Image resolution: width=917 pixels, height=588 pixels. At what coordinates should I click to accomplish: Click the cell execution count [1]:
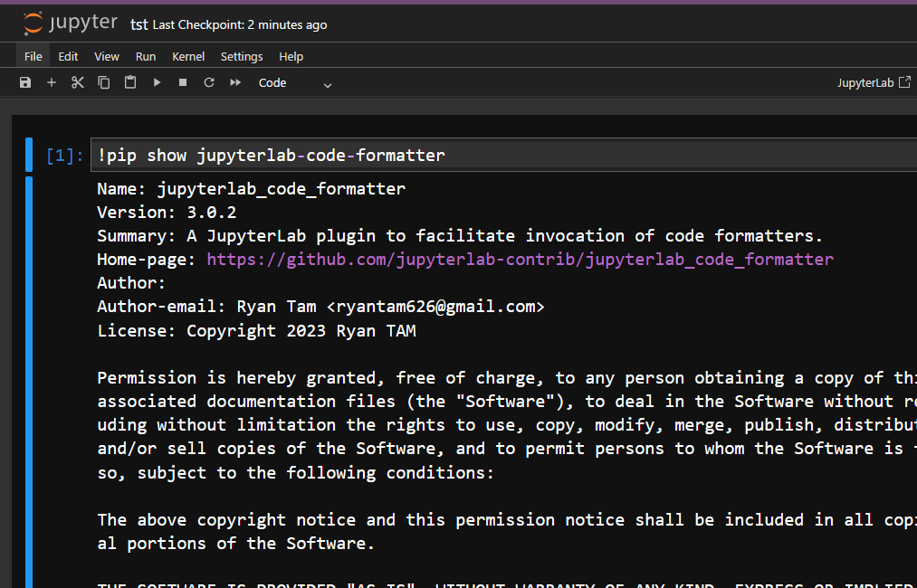coord(65,156)
